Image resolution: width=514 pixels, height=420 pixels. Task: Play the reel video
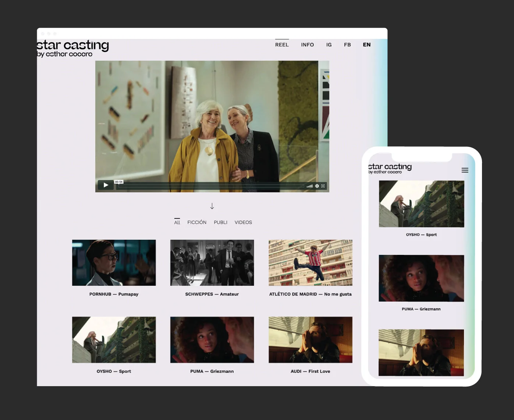106,185
